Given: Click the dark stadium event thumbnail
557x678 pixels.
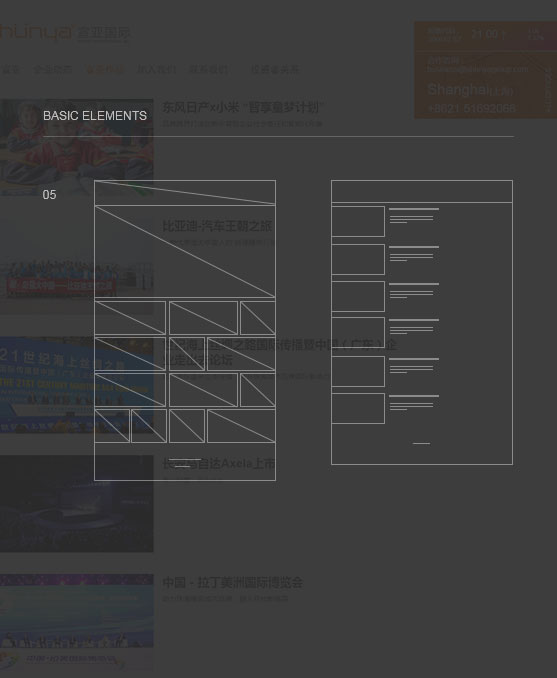Looking at the screenshot, I should [77, 504].
